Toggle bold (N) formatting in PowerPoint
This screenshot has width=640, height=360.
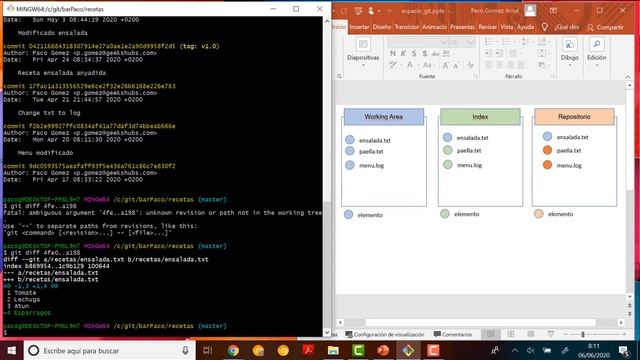pyautogui.click(x=393, y=53)
